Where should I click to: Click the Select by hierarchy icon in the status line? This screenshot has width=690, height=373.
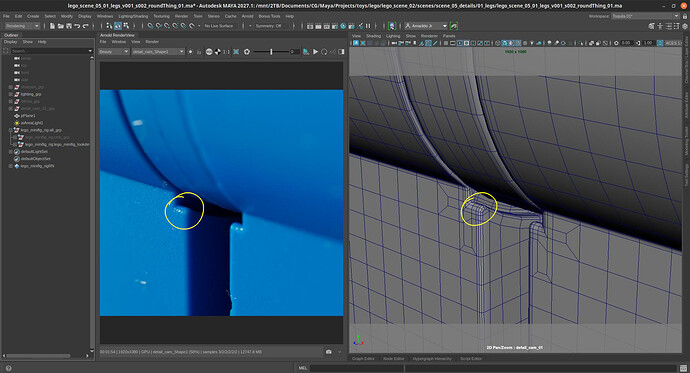click(x=109, y=26)
